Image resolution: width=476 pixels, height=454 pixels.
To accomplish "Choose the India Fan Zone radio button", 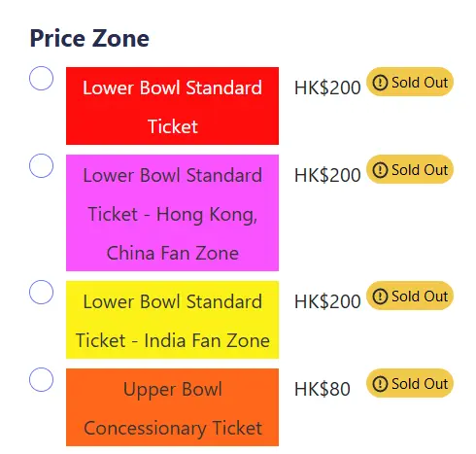I will pos(41,292).
